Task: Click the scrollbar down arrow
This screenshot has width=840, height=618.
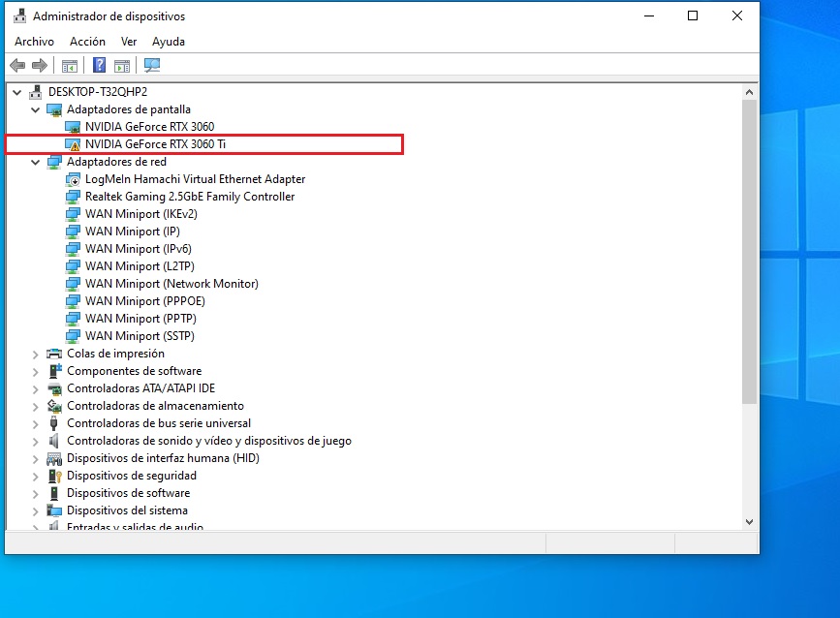Action: pos(750,521)
